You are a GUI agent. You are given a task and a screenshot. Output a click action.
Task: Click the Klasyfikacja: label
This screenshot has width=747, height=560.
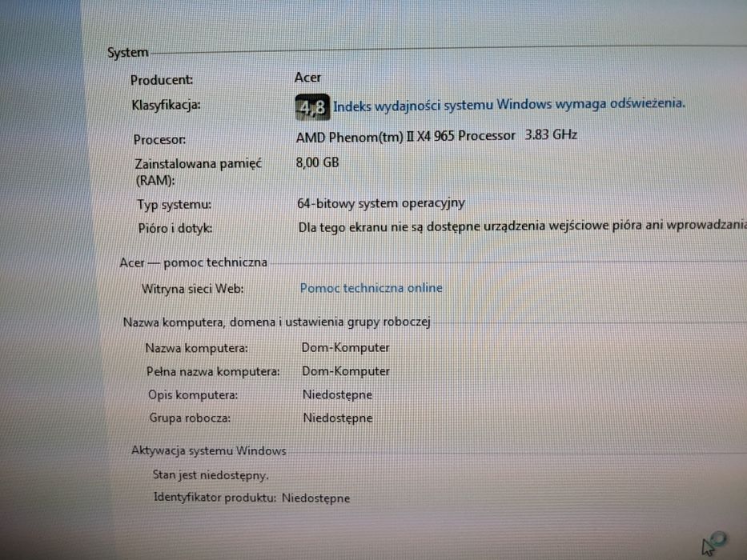pos(167,106)
